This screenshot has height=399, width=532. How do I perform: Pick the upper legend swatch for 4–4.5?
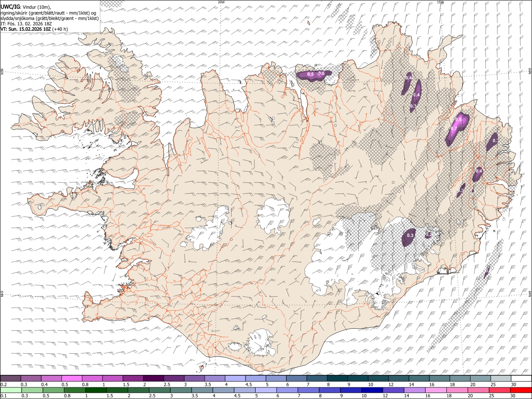tap(235, 379)
